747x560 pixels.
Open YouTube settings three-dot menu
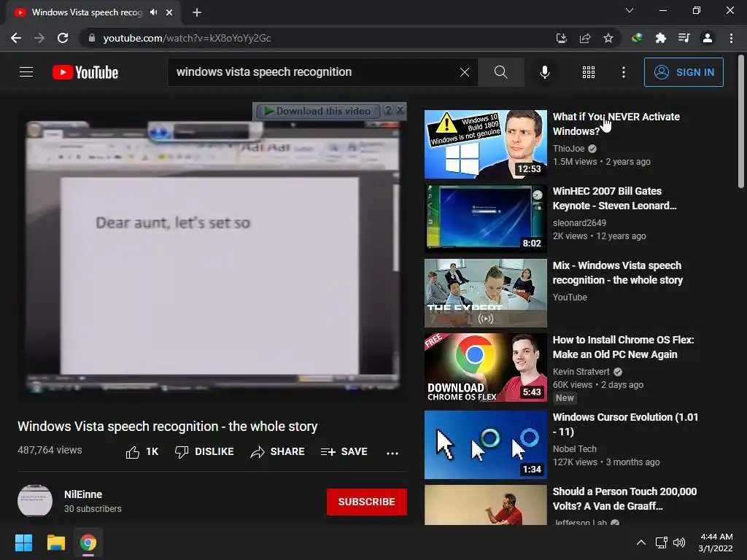[x=623, y=72]
